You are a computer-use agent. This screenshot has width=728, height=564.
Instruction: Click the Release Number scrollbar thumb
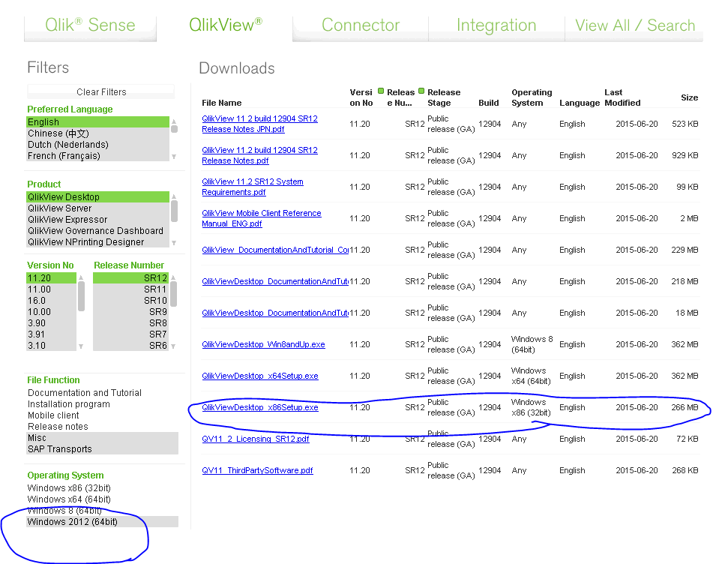[174, 294]
